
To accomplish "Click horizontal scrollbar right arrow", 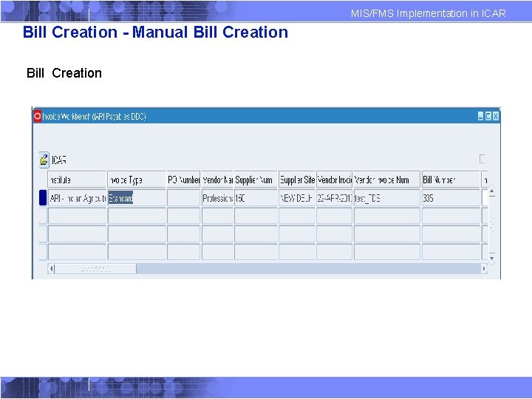I will tap(484, 269).
